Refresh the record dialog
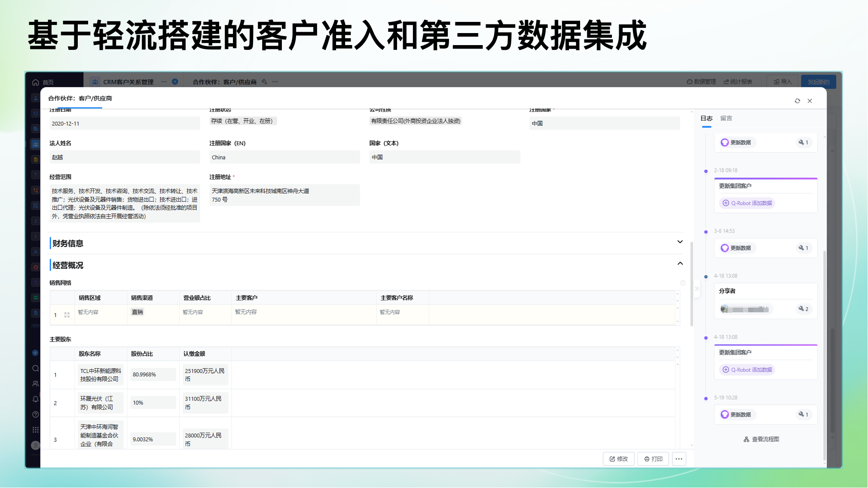The height and width of the screenshot is (488, 868). 797,101
